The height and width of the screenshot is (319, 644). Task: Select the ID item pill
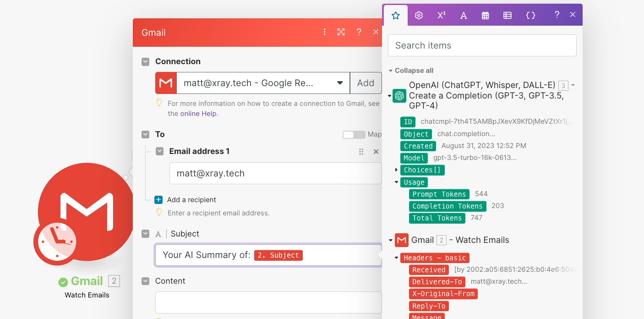(x=408, y=122)
